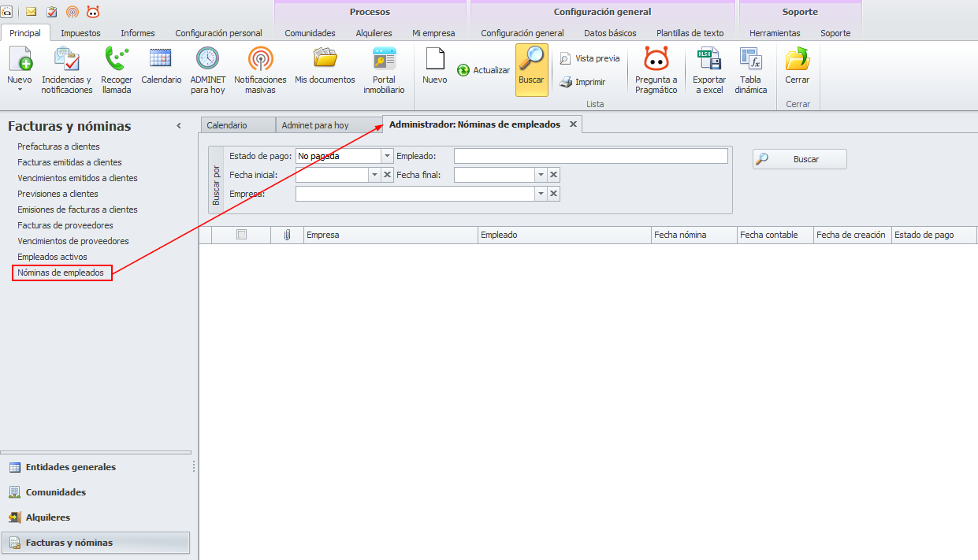978x560 pixels.
Task: Open Prefacturas a clientes
Action: pos(58,146)
